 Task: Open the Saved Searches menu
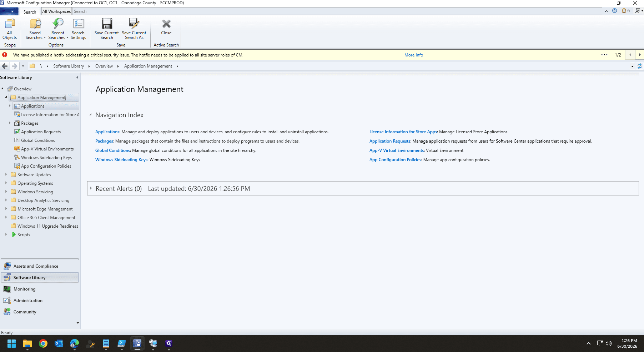point(35,29)
